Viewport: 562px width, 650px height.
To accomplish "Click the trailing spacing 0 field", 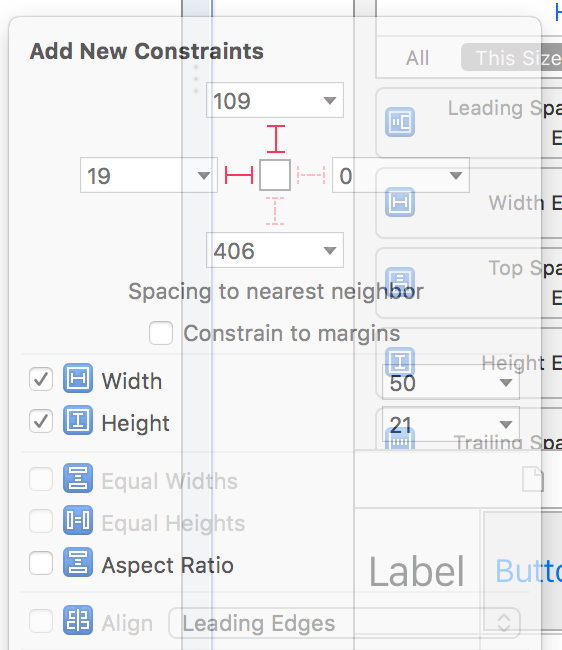I will tap(401, 175).
